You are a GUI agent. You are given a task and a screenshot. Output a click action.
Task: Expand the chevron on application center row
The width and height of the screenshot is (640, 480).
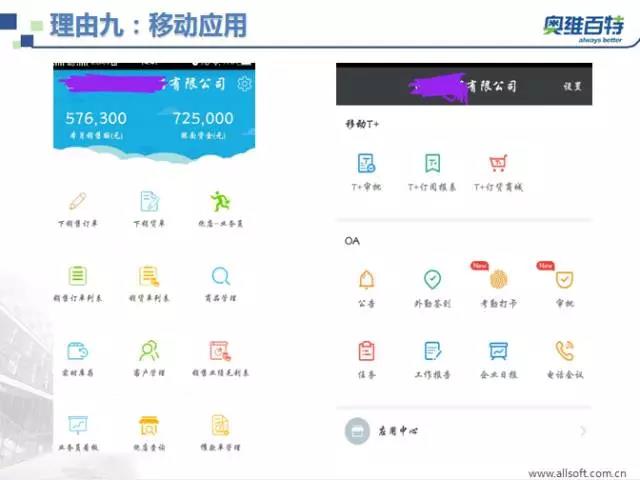pos(583,431)
